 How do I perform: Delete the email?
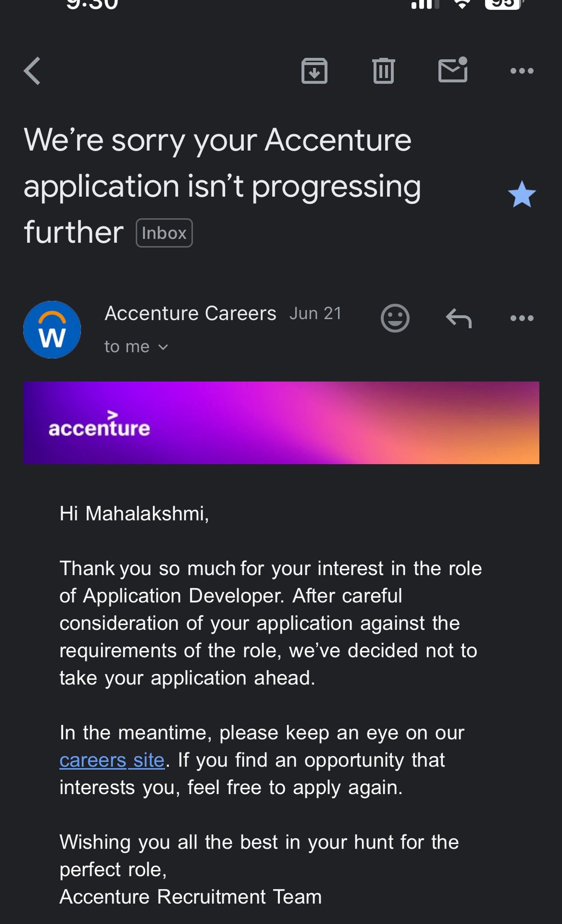pos(383,71)
